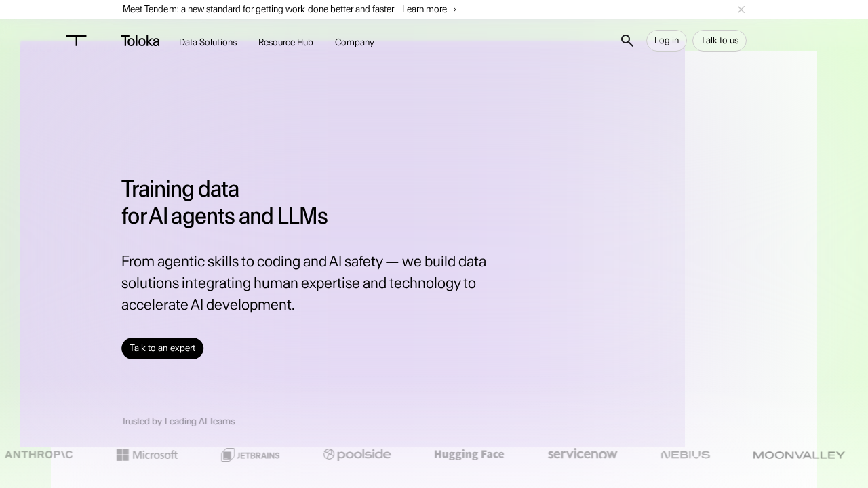Click the Poolside logo
This screenshot has width=868, height=488.
[x=357, y=454]
